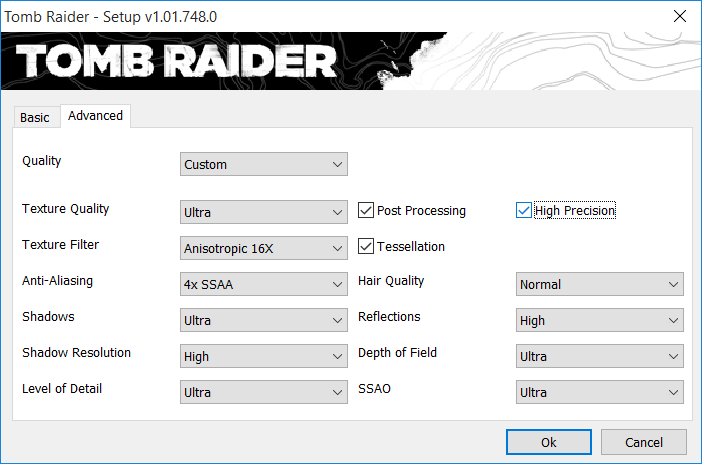The width and height of the screenshot is (702, 464).
Task: Disable the High Precision checkbox
Action: [x=523, y=210]
